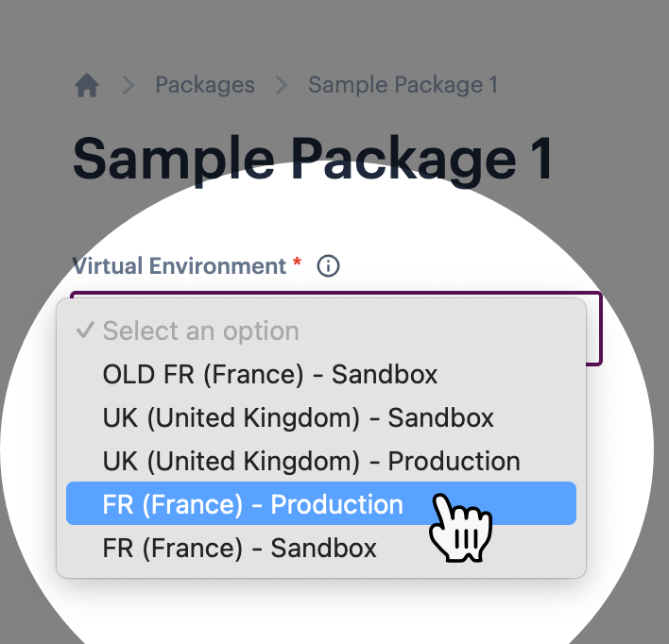Screen dimensions: 669x644
Task: Pick UK (United Kingdom) - Production
Action: [311, 461]
